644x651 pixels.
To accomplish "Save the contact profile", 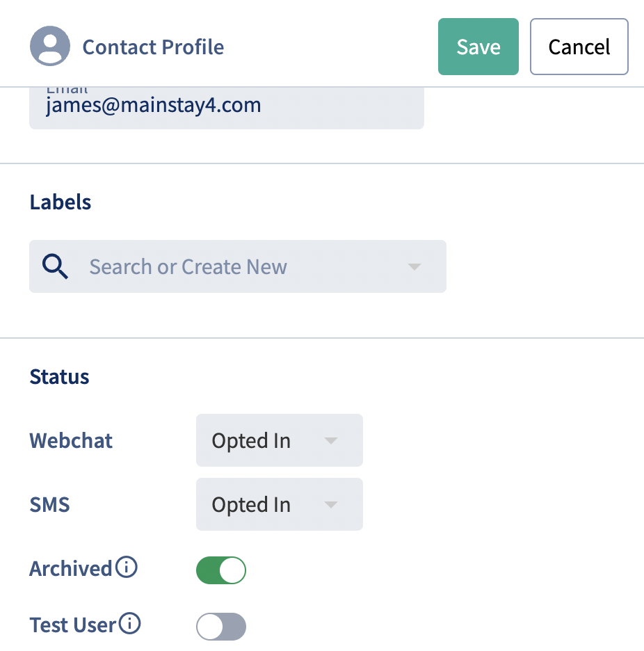I will point(478,47).
